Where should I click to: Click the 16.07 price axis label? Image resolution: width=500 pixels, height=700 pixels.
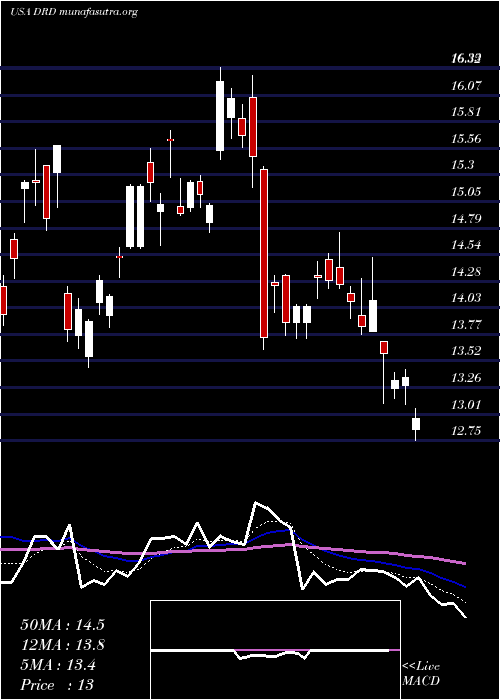[x=467, y=85]
